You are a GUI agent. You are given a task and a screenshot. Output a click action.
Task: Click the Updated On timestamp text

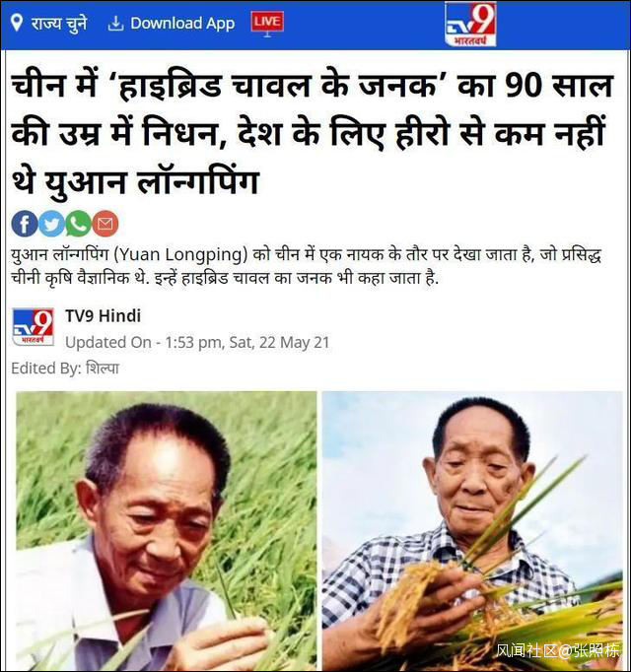(197, 343)
